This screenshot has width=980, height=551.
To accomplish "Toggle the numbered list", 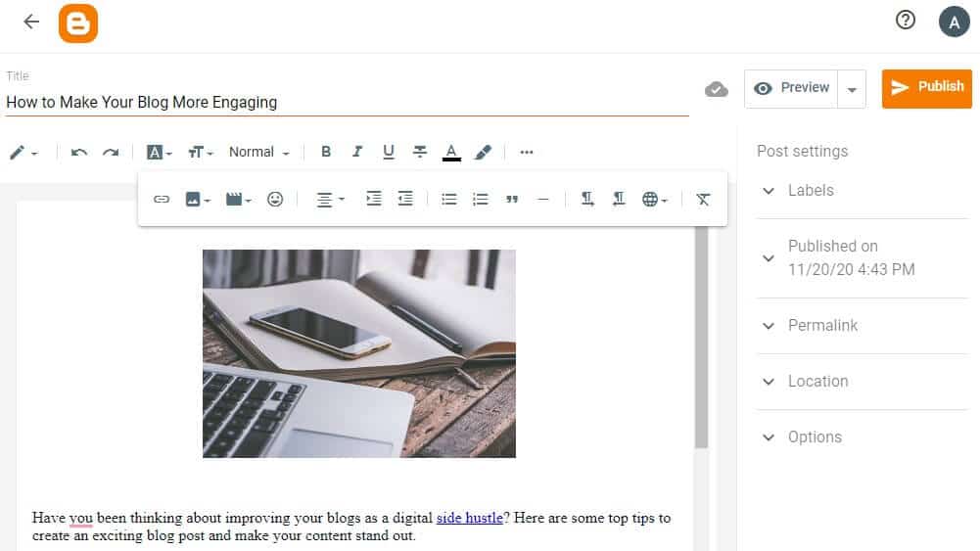I will [480, 200].
